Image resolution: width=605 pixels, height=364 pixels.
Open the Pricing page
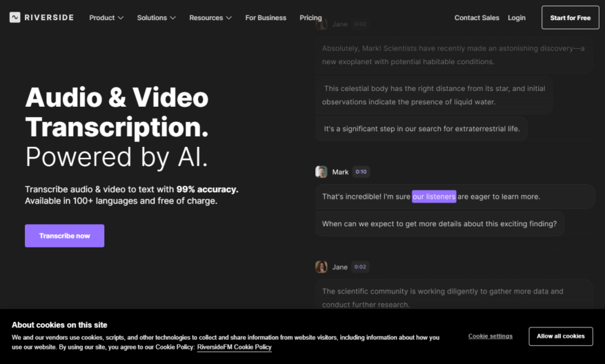click(x=310, y=18)
